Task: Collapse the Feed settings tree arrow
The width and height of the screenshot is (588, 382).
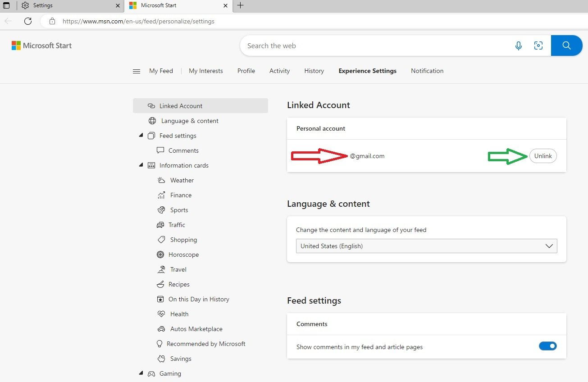Action: tap(141, 135)
